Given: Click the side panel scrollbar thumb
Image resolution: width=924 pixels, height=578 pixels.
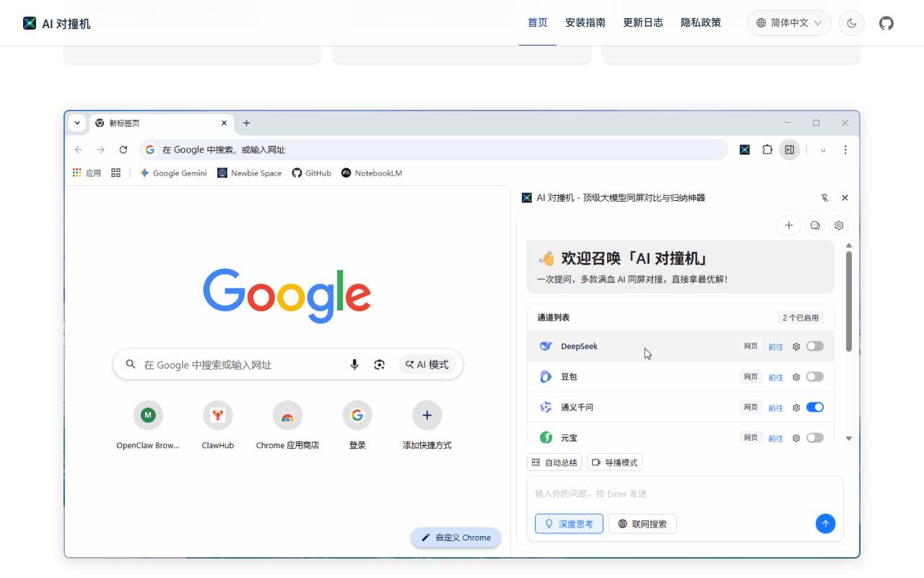Looking at the screenshot, I should [x=849, y=301].
